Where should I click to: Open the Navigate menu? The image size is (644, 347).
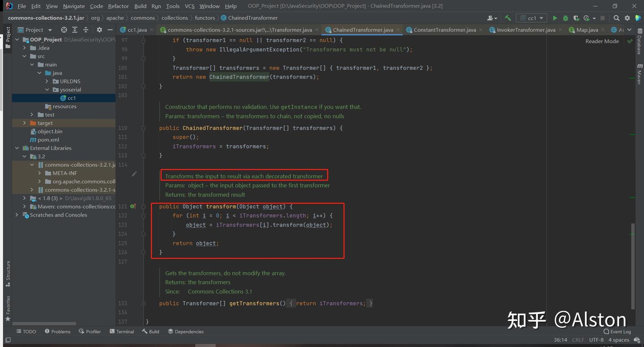click(x=74, y=6)
